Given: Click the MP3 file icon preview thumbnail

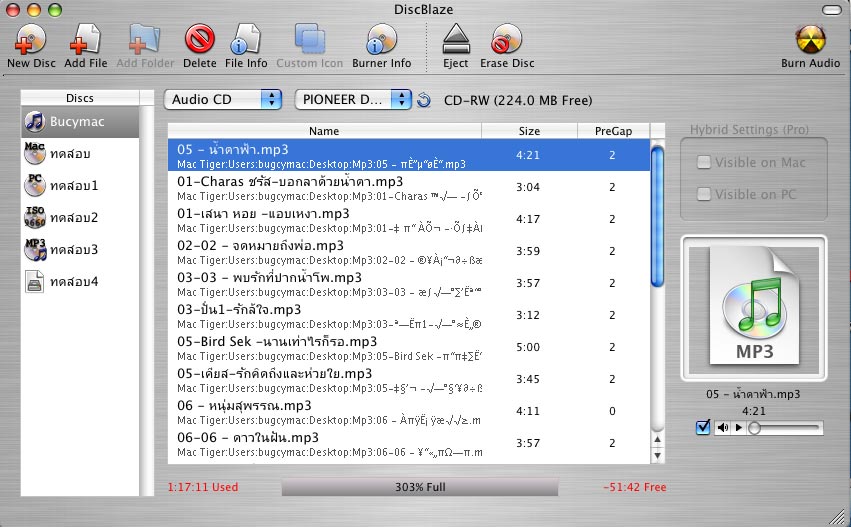Looking at the screenshot, I should pyautogui.click(x=754, y=308).
